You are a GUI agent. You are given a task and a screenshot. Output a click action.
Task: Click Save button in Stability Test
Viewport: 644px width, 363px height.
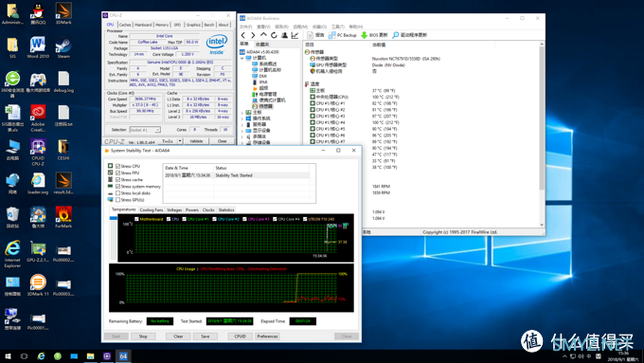tap(205, 336)
